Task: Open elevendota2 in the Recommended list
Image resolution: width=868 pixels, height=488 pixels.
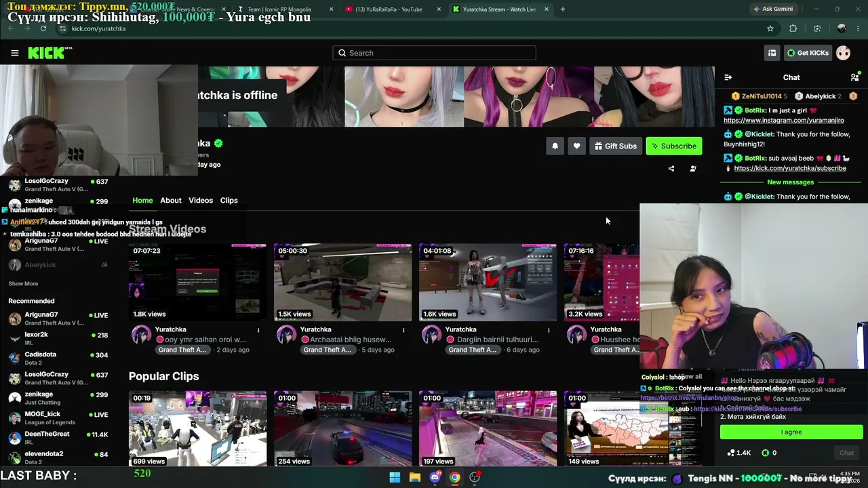Action: pos(58,457)
